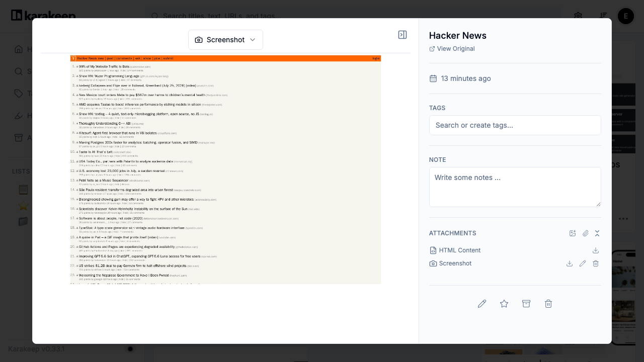Select the "13 minutes ago" timestamp text

click(x=466, y=78)
